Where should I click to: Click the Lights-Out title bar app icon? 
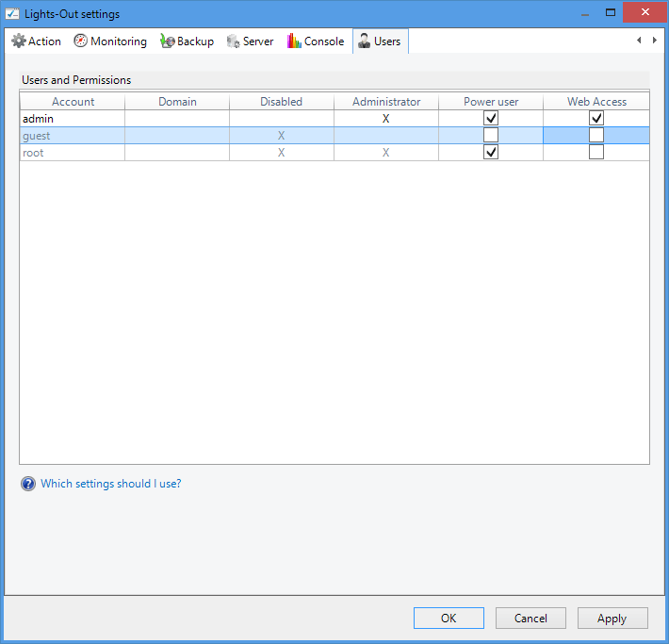tap(12, 13)
